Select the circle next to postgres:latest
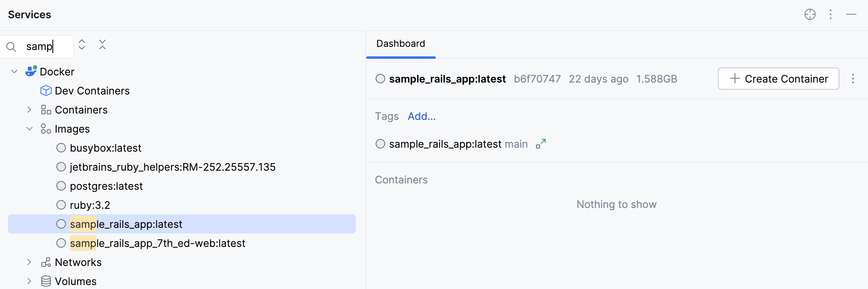Viewport: 868px width, 289px height. (61, 186)
